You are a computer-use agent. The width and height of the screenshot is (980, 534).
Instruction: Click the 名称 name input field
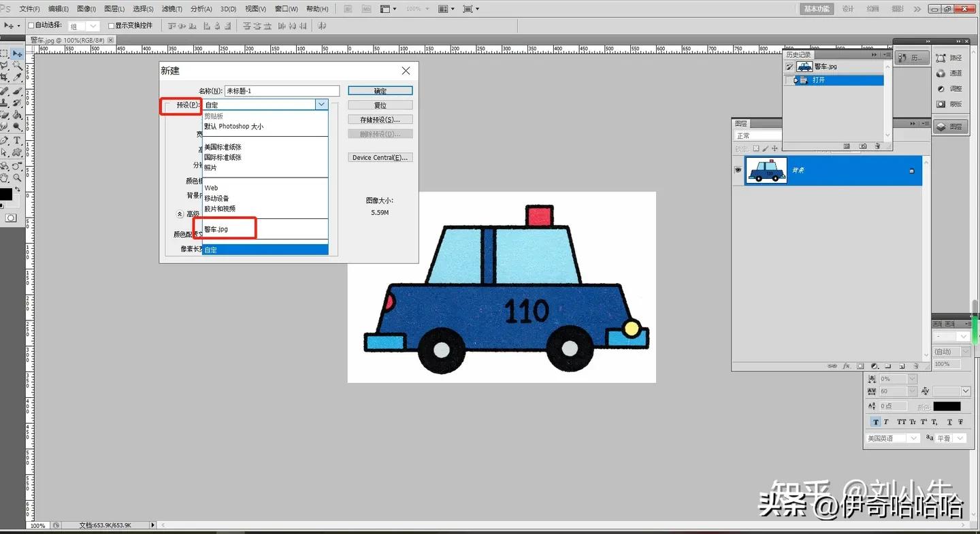[x=282, y=90]
